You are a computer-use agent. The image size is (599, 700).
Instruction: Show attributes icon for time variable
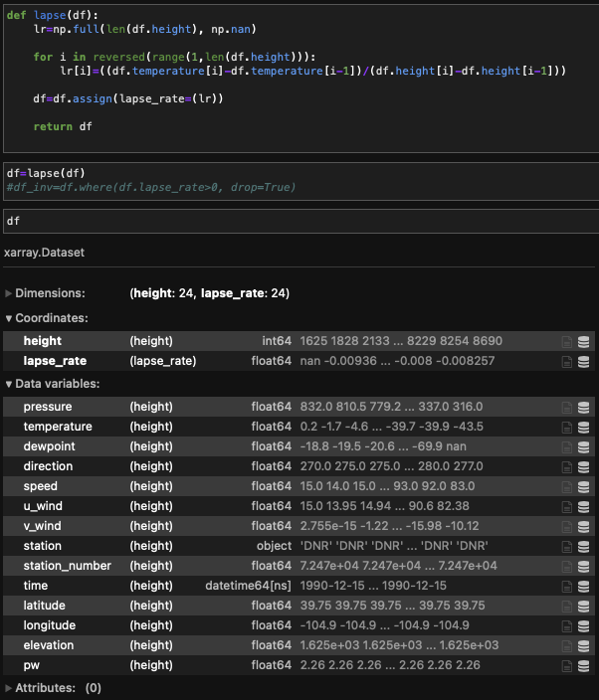[567, 587]
